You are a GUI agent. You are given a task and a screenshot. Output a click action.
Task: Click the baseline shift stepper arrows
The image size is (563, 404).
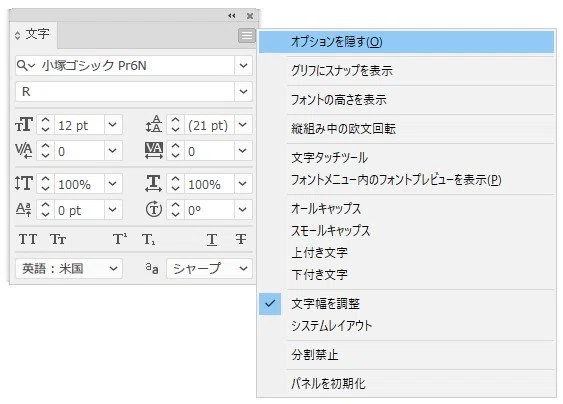pos(45,209)
